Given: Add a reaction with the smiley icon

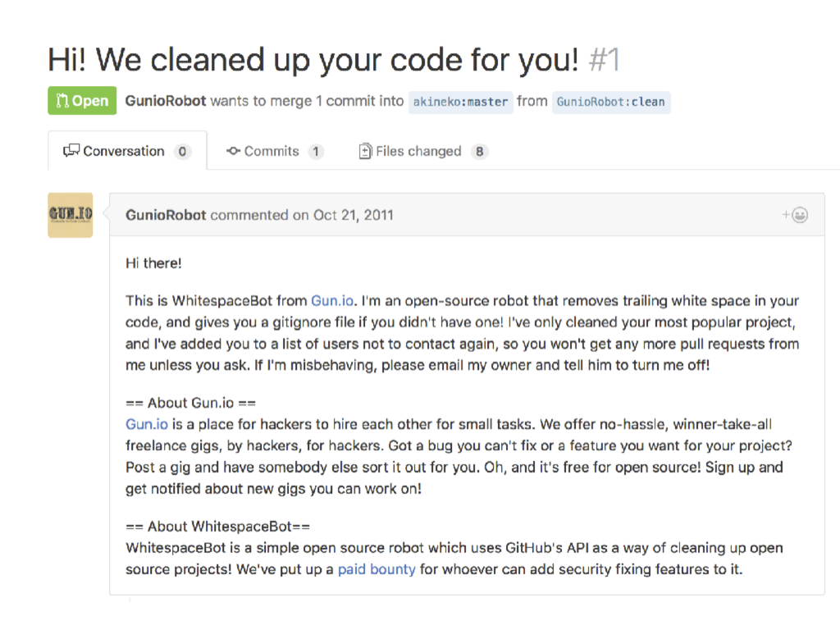Looking at the screenshot, I should [x=795, y=215].
